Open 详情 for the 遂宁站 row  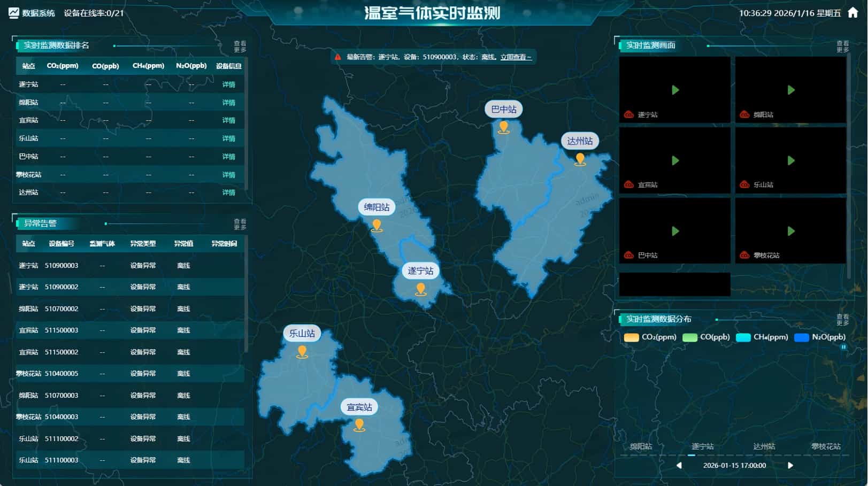(228, 84)
